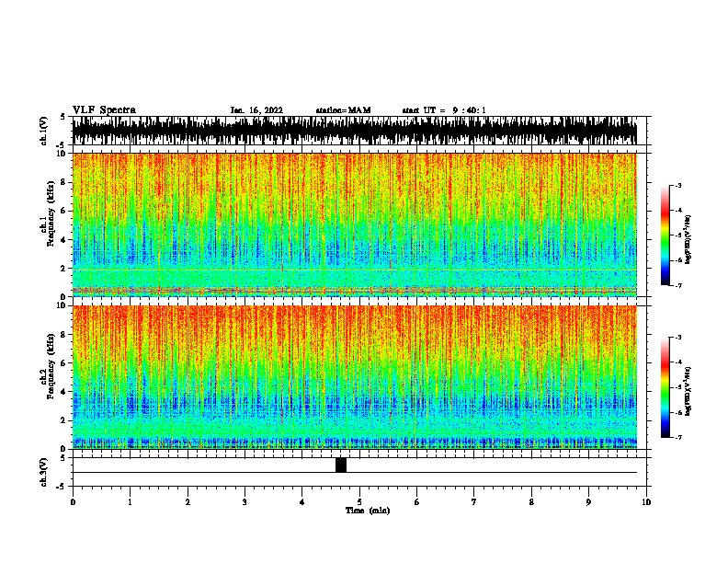Click the black pulse block in the ch.3 panel
Image resolution: width=728 pixels, height=563 pixels.
[x=341, y=465]
